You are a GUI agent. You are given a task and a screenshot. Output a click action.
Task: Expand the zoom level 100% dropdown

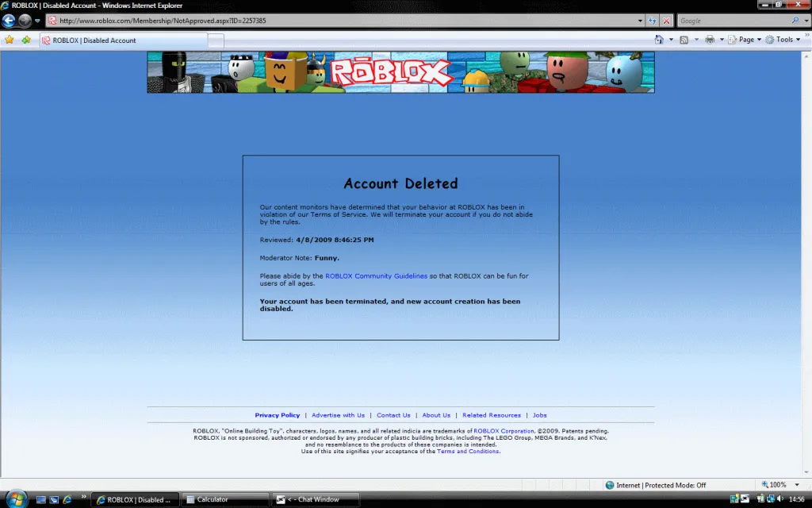[797, 485]
